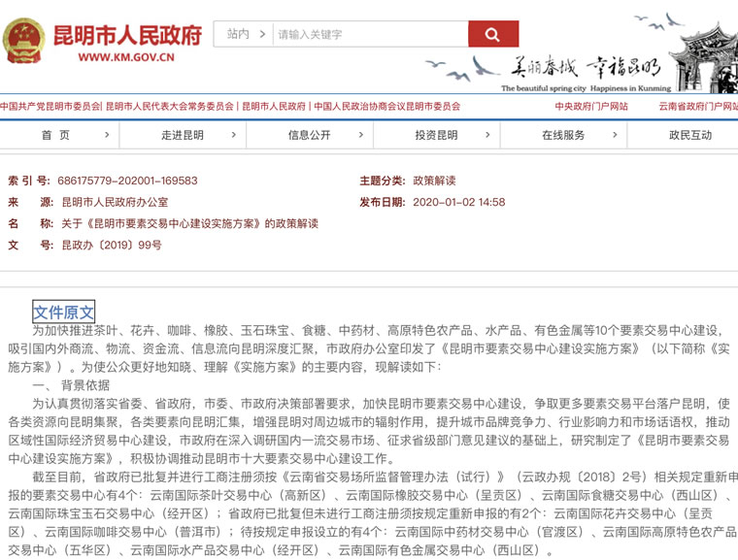Image resolution: width=738 pixels, height=560 pixels.
Task: Click the 昆明市人民政府 site title
Action: (127, 35)
